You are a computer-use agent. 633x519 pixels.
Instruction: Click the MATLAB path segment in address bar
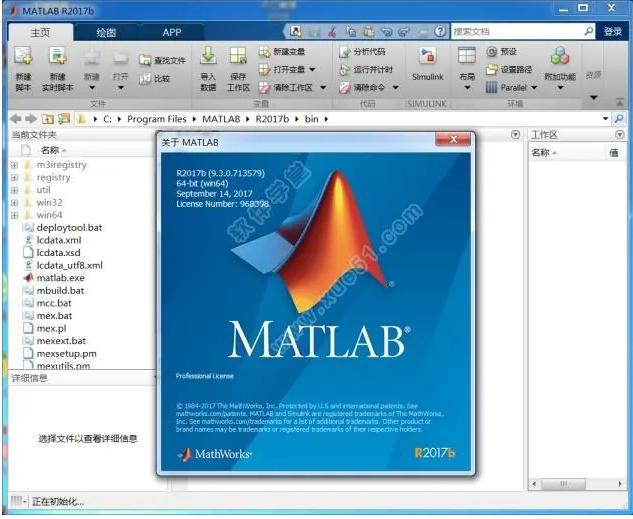tap(221, 119)
